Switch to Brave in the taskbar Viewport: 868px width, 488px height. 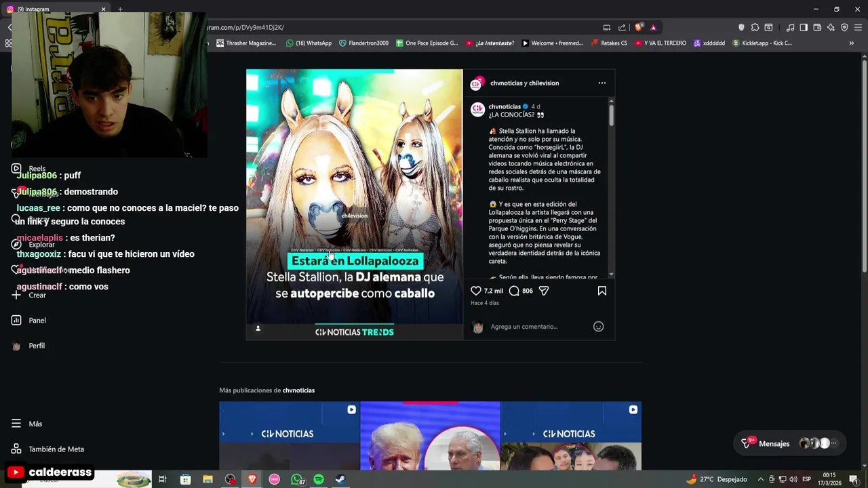coord(252,479)
